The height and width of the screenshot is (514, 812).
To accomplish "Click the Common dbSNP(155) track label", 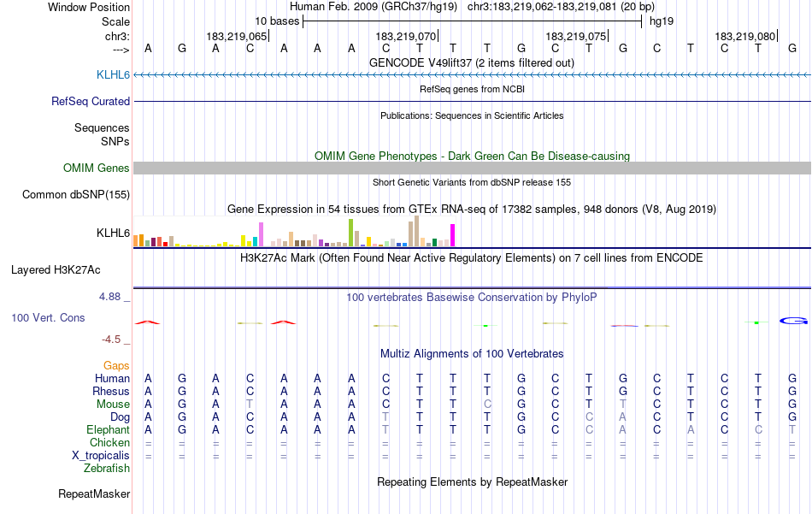I will 75,195.
